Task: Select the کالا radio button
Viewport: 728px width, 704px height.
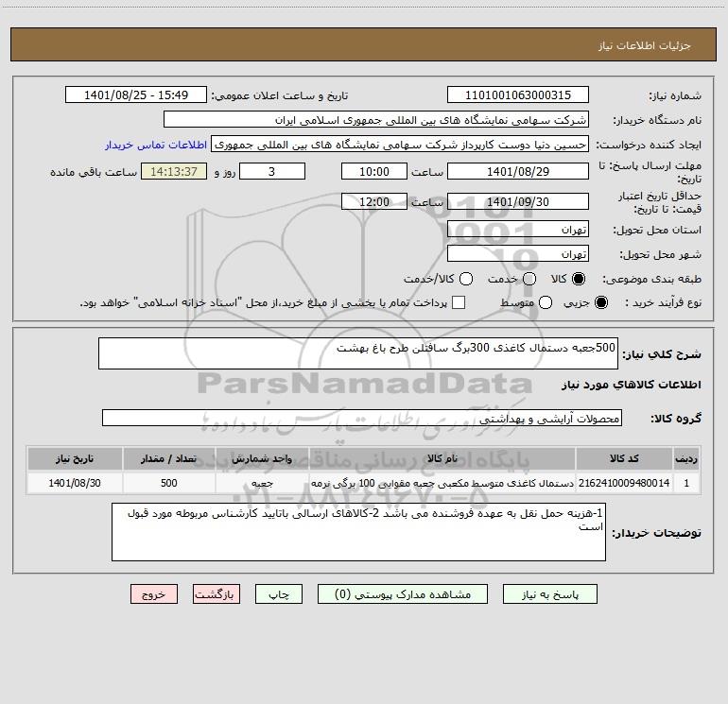Action: [x=579, y=279]
